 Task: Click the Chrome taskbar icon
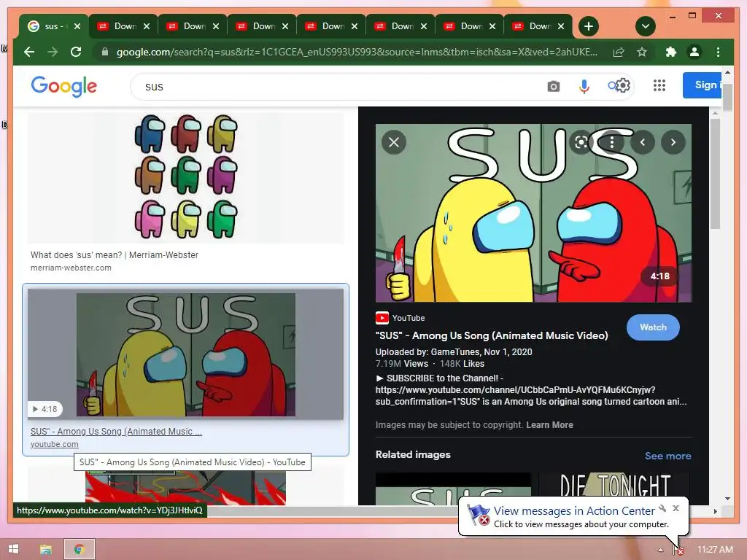click(80, 550)
